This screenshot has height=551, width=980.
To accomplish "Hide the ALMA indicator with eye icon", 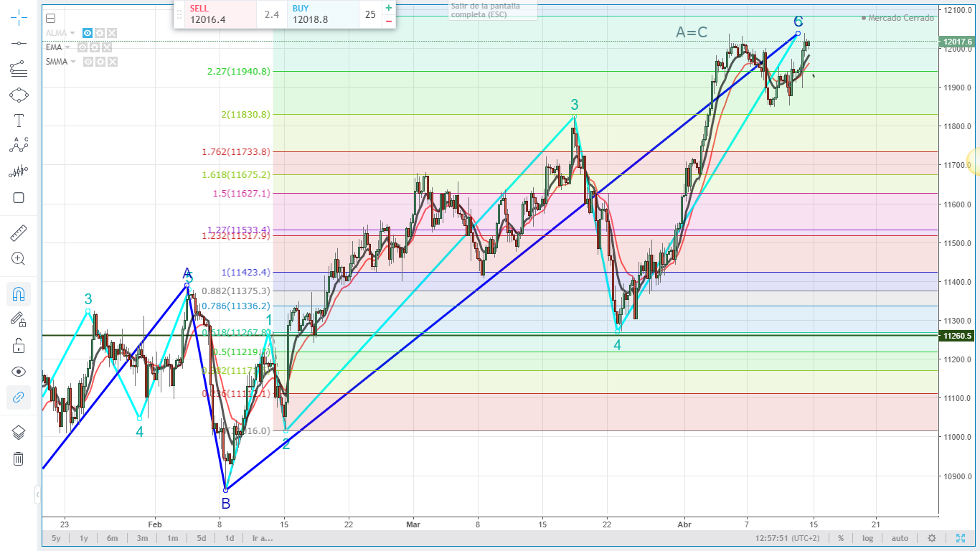I will point(88,33).
